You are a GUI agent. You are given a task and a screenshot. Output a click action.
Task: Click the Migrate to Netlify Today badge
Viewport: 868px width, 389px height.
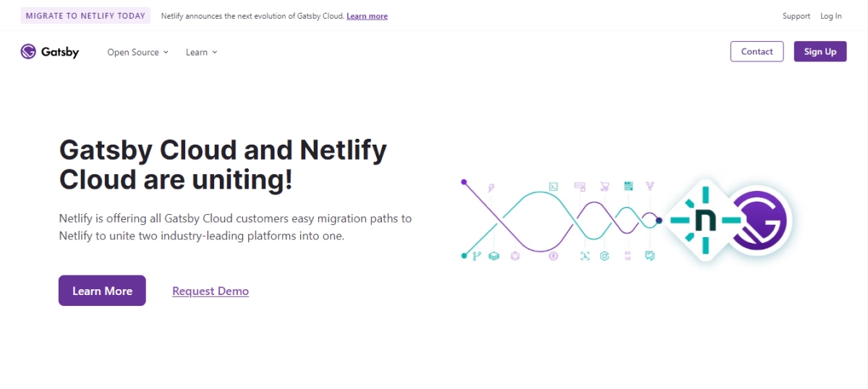[85, 16]
